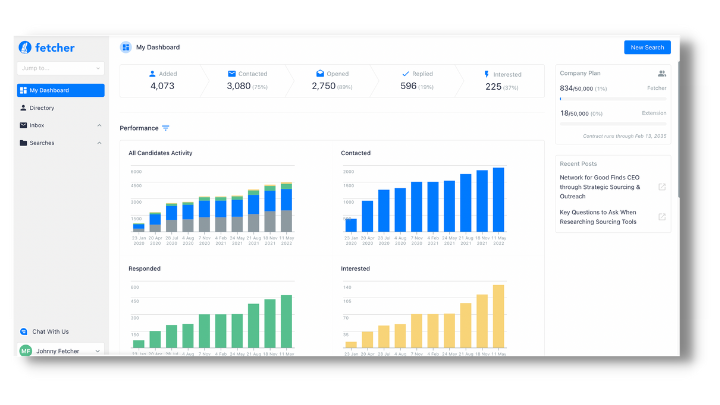Open the Jump to dropdown
This screenshot has height=405, width=720.
[x=60, y=69]
